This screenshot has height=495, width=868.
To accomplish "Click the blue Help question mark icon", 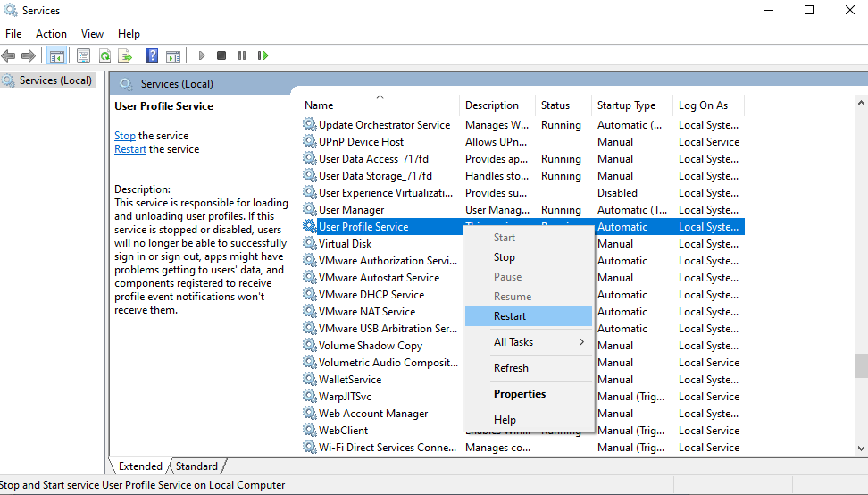I will [x=152, y=55].
